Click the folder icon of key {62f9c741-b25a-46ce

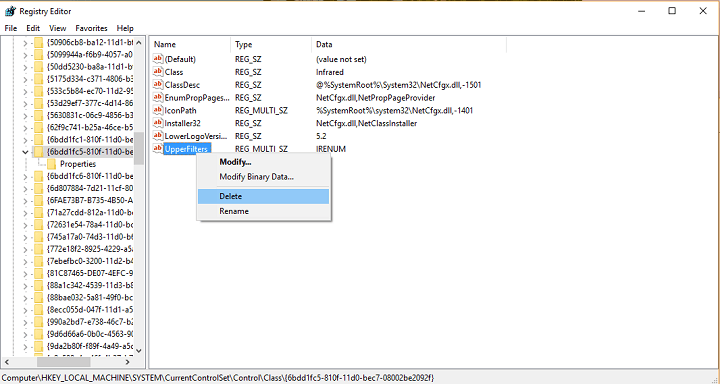pos(39,127)
